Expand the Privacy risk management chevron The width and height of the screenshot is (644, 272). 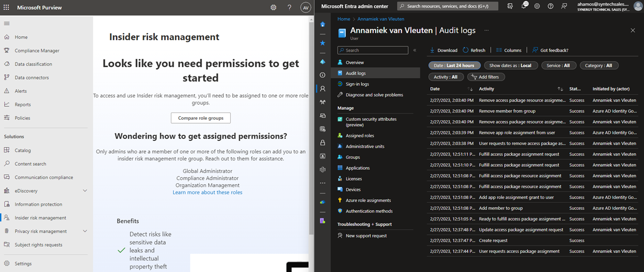click(85, 231)
